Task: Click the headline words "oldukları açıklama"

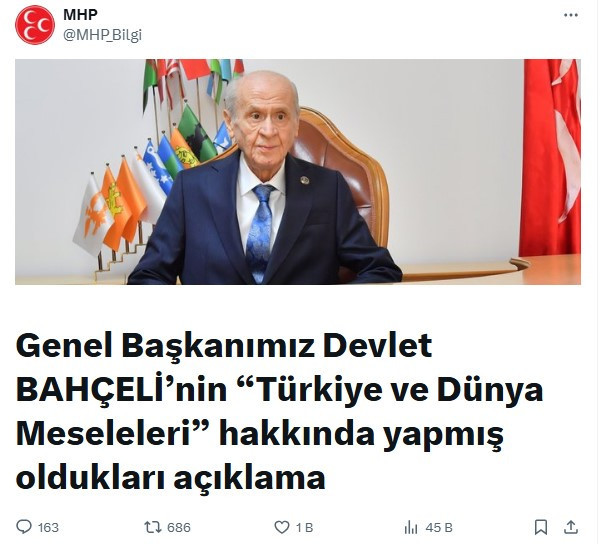Action: pyautogui.click(x=171, y=477)
